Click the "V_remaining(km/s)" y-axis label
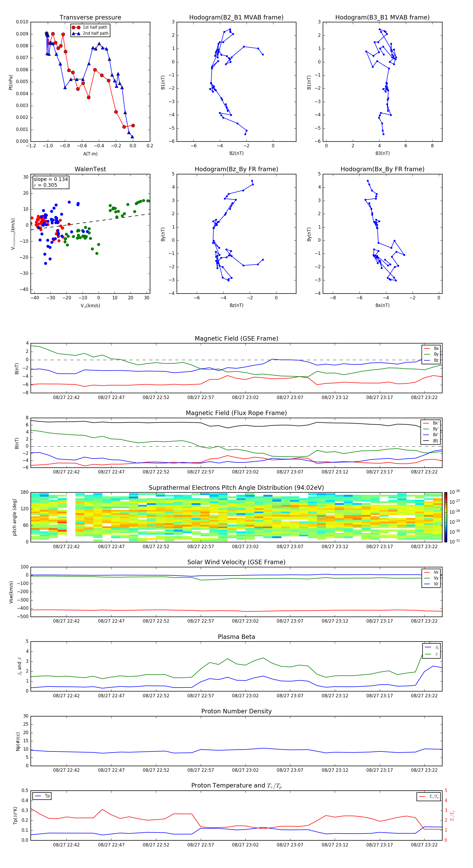This screenshot has width=473, height=868. pyautogui.click(x=13, y=234)
